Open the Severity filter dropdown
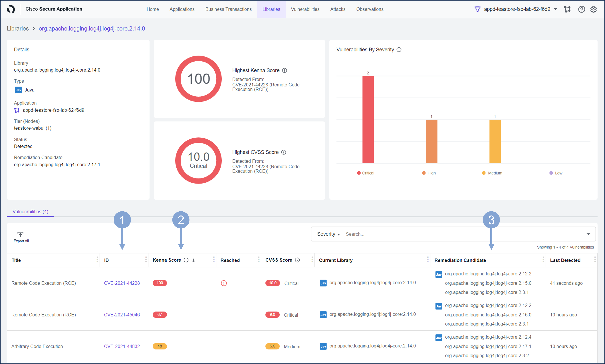 coord(328,234)
